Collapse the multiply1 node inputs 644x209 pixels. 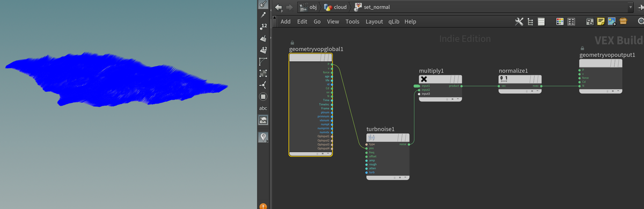457,99
